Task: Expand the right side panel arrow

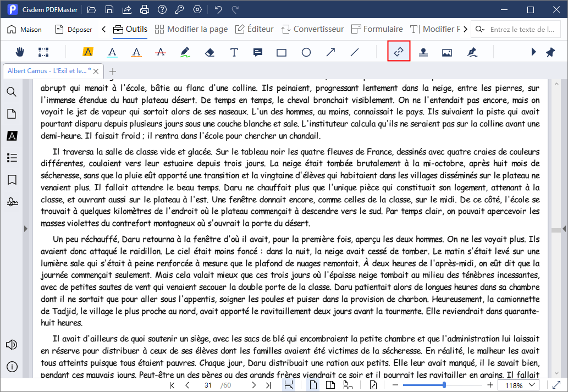Action: (564, 229)
